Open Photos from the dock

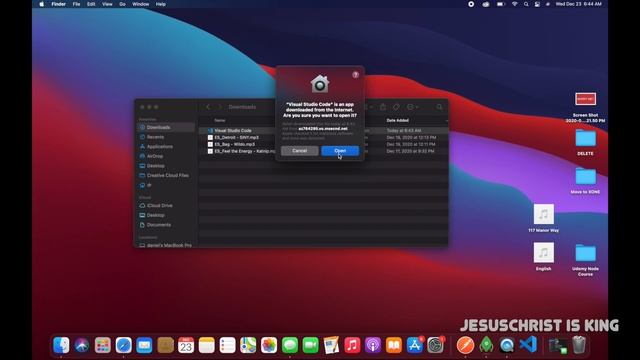269,345
